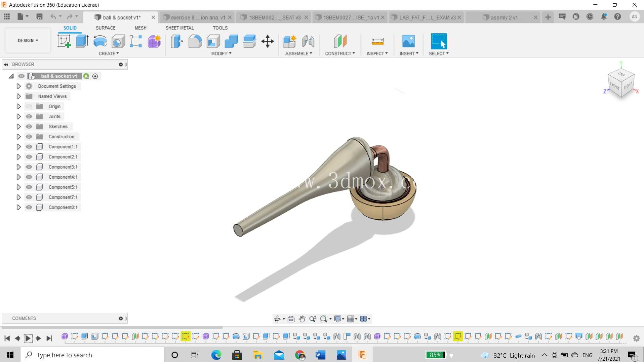
Task: Click the Insert image icon
Action: [x=408, y=41]
